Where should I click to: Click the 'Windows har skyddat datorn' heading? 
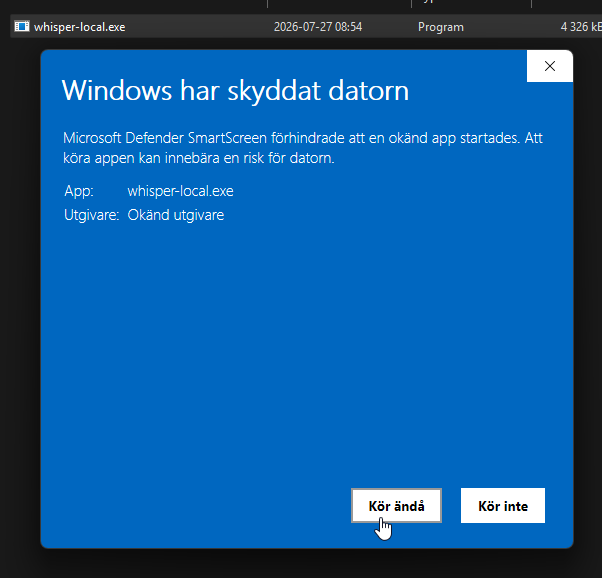(x=235, y=91)
